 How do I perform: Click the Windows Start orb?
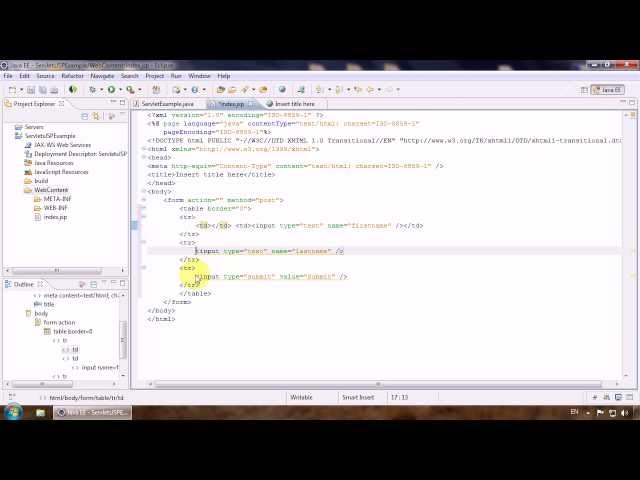pyautogui.click(x=13, y=412)
